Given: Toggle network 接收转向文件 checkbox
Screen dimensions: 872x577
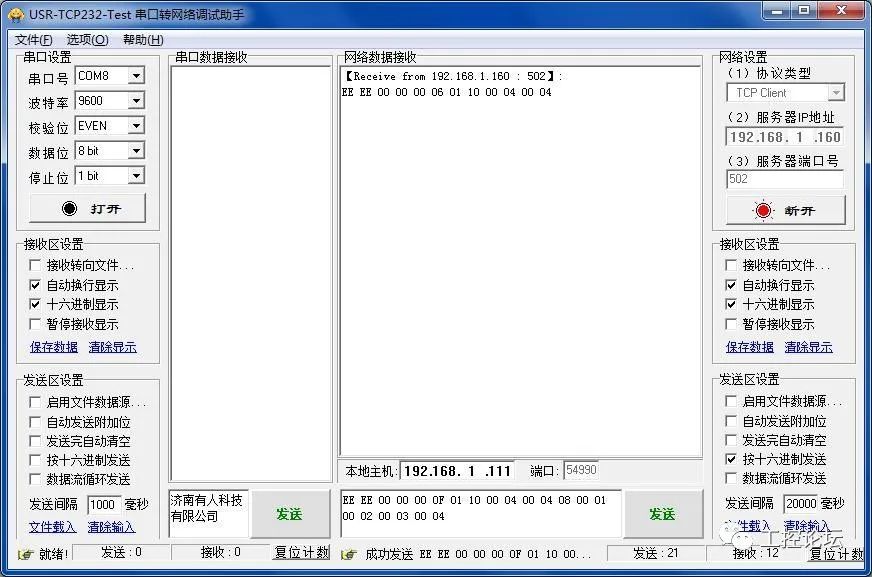Looking at the screenshot, I should pos(731,265).
